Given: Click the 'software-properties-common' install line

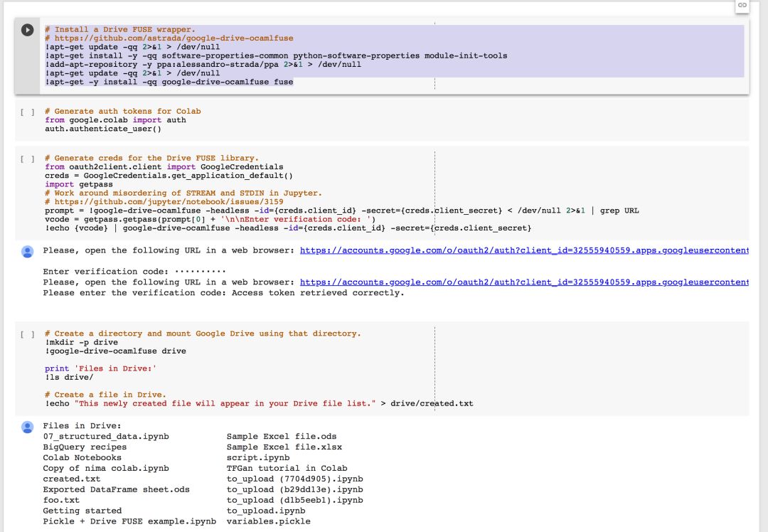Looking at the screenshot, I should (276, 56).
